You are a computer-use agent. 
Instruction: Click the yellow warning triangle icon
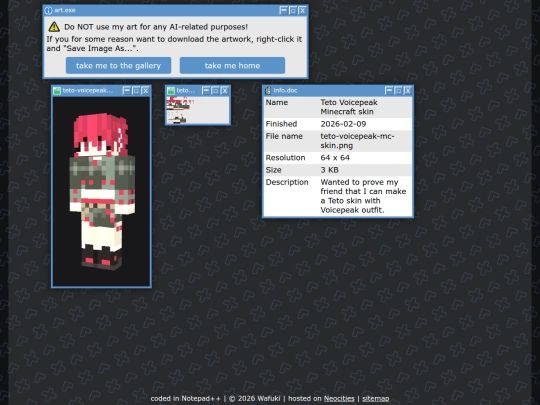54,27
